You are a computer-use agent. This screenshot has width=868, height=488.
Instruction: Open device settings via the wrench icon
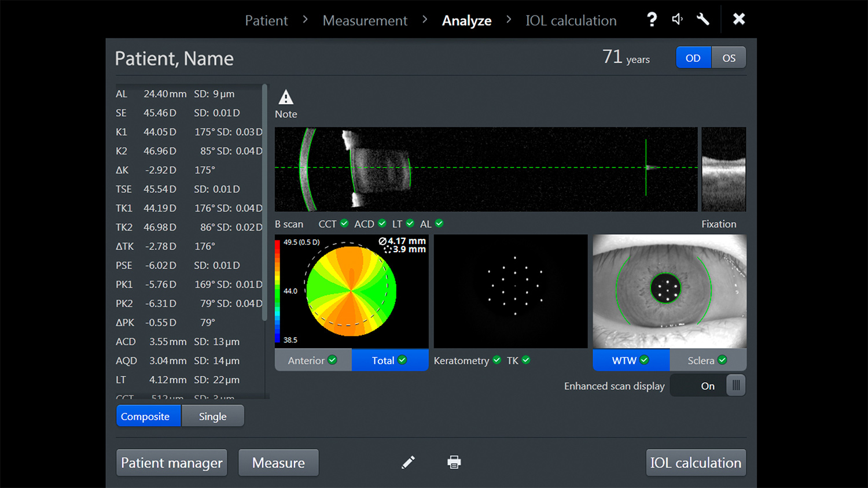point(703,19)
